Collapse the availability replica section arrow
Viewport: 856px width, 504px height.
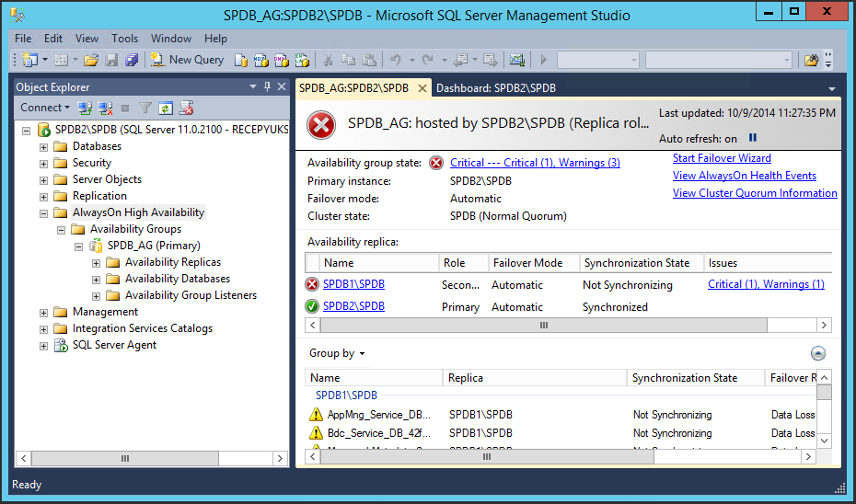[x=817, y=353]
